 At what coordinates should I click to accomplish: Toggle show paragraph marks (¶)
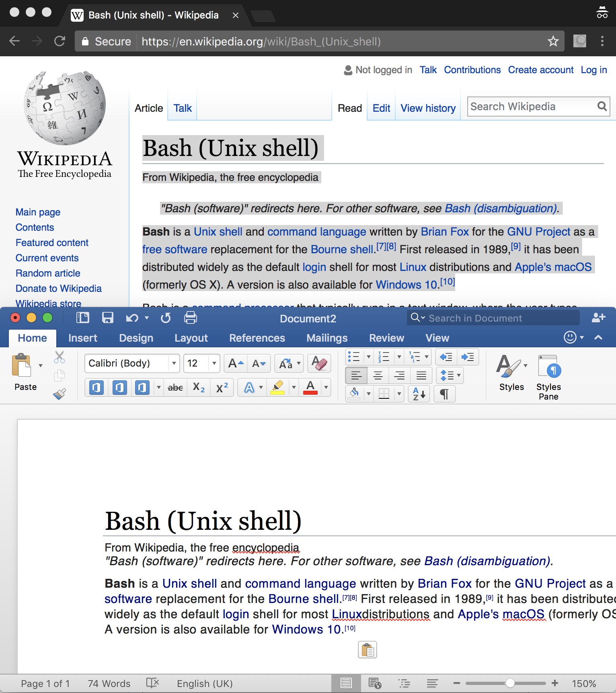(x=444, y=394)
